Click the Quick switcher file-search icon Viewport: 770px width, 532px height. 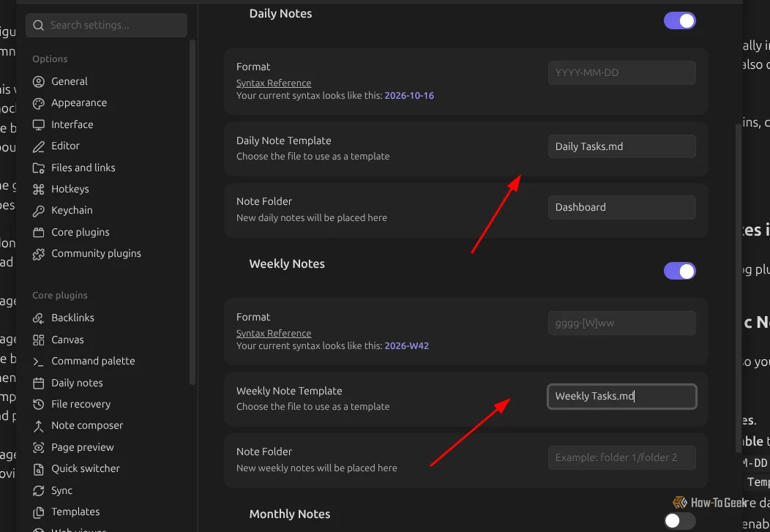38,468
